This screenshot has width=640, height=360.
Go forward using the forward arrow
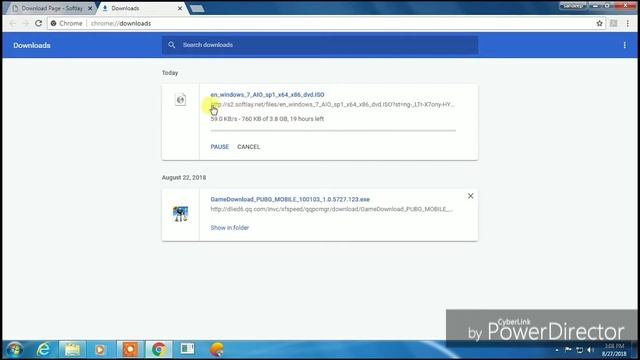(x=25, y=23)
